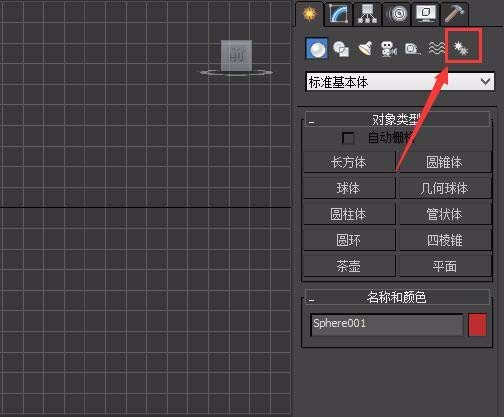504x417 pixels.
Task: Click the 长方体 button
Action: pyautogui.click(x=349, y=162)
